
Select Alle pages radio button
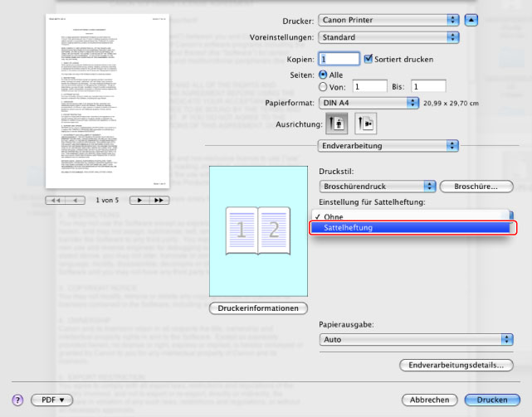pyautogui.click(x=324, y=74)
